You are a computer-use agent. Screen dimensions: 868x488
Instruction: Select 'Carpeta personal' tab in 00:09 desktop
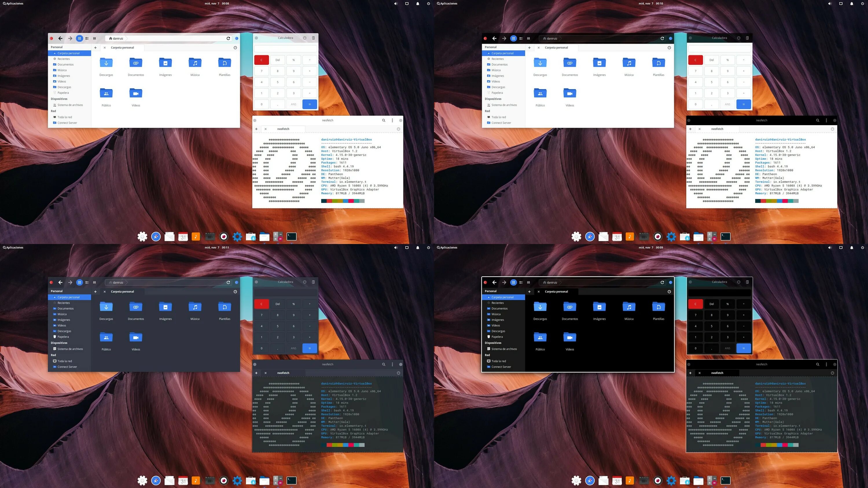click(x=556, y=291)
